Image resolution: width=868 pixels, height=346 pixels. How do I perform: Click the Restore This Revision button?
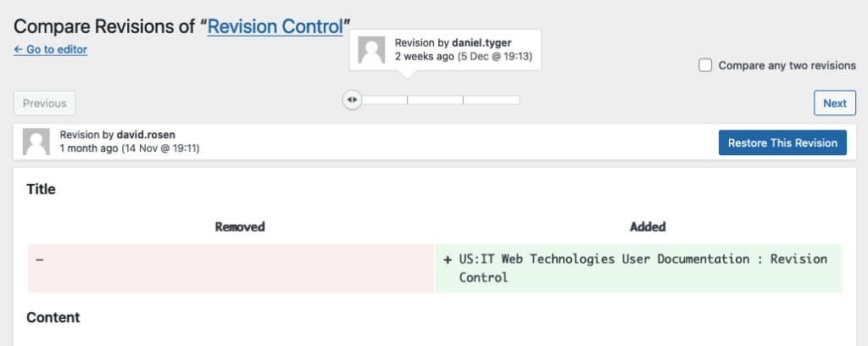(782, 142)
